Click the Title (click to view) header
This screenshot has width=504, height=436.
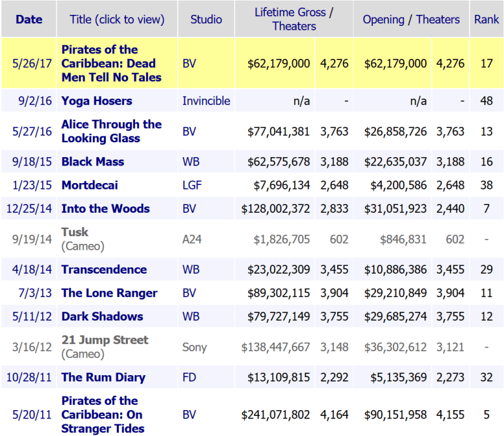pos(117,19)
